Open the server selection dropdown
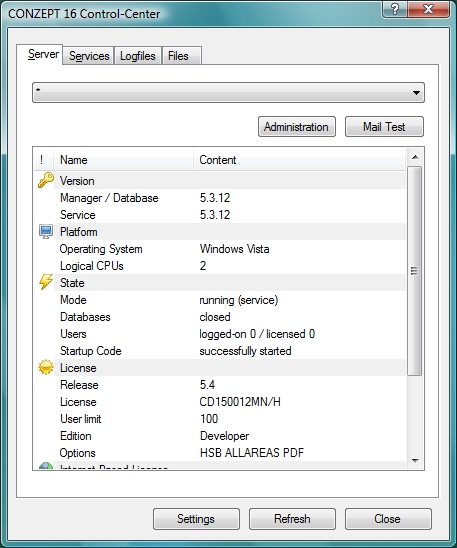Image resolution: width=457 pixels, height=548 pixels. pos(228,93)
